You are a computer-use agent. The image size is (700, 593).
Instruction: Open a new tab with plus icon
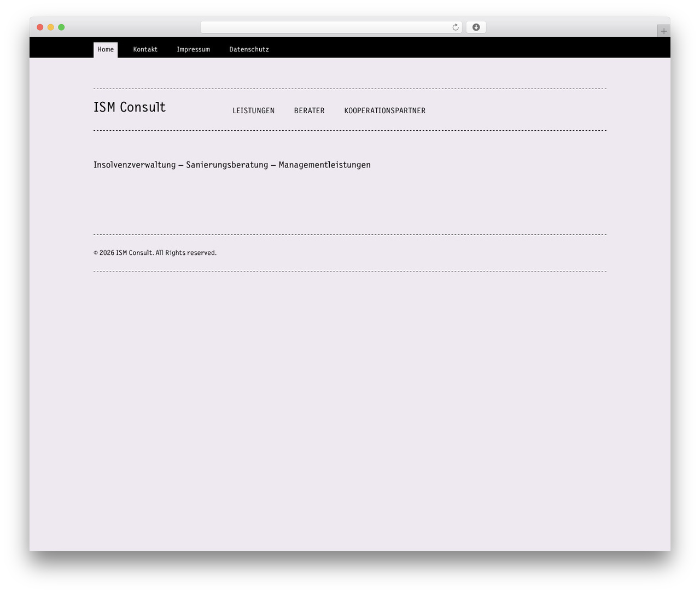(x=663, y=31)
